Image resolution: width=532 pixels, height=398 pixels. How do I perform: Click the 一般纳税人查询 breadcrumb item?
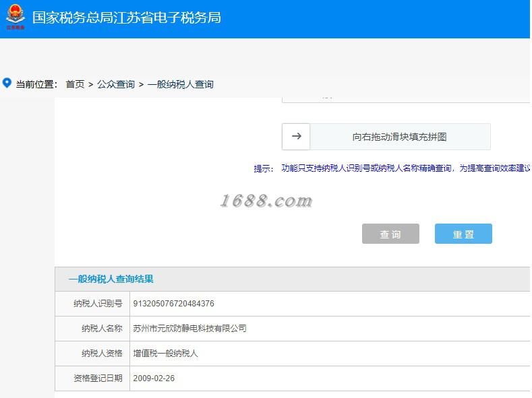click(181, 84)
